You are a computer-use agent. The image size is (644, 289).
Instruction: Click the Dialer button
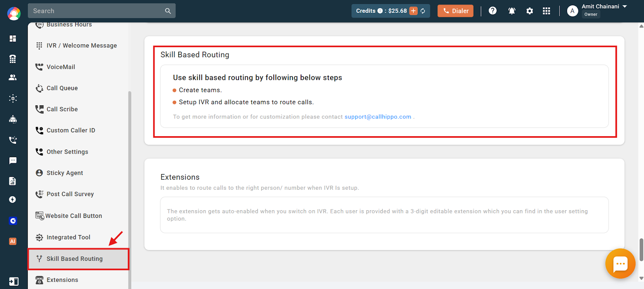(x=455, y=11)
